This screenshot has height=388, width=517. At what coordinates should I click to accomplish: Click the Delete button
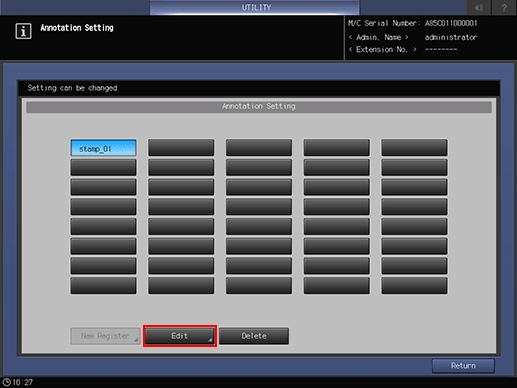tap(254, 336)
